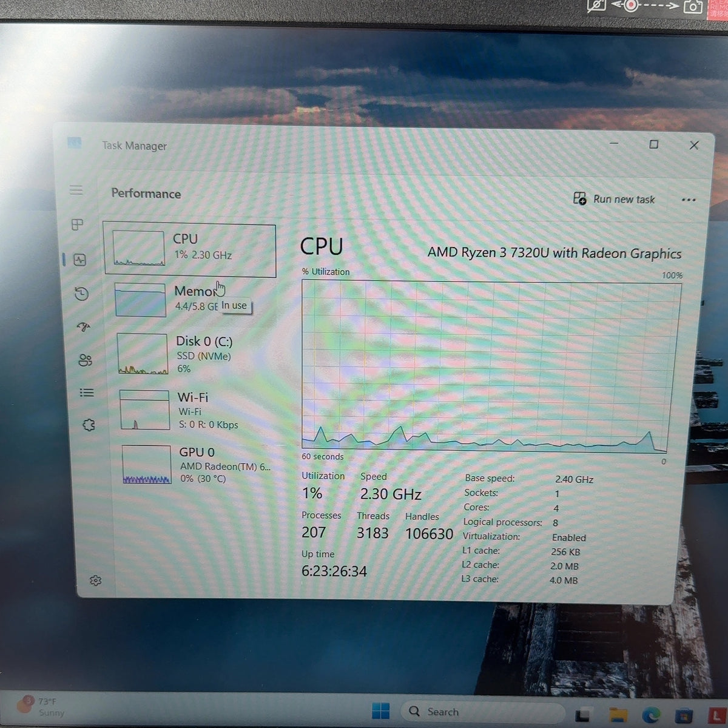Screen dimensions: 728x728
Task: Open the Processes page from the sidebar
Action: [77, 224]
